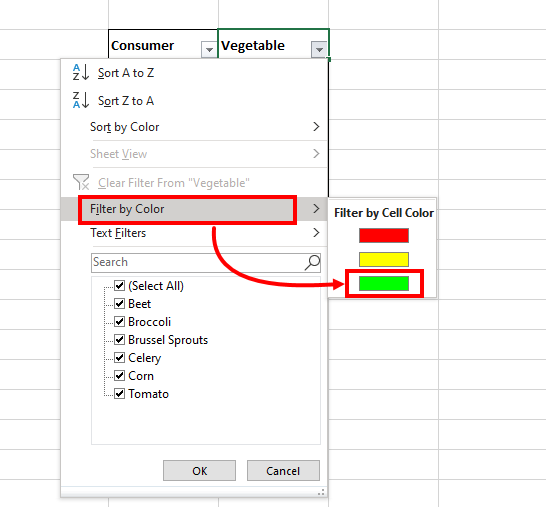The width and height of the screenshot is (546, 507).
Task: Uncheck the Tomato checkbox
Action: [119, 393]
